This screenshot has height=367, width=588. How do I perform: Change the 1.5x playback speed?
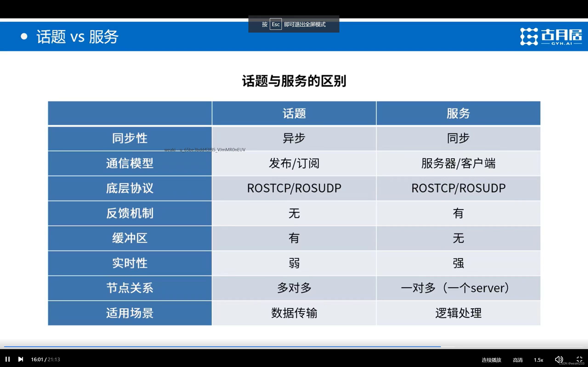538,360
